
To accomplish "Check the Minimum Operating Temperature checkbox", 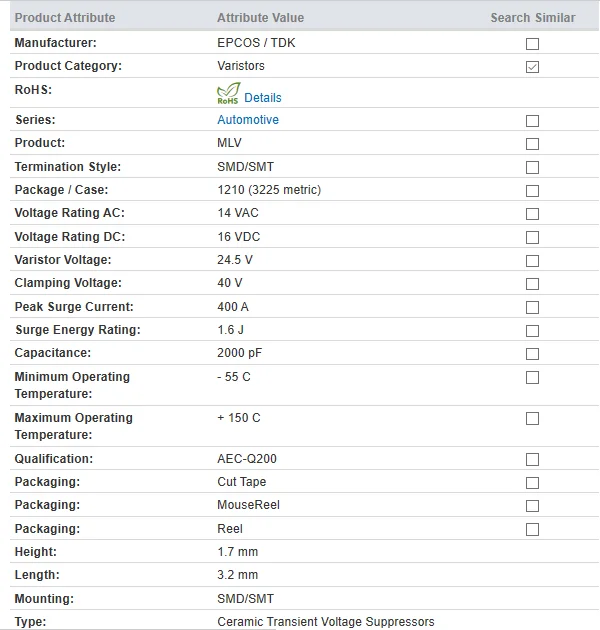I will (x=532, y=377).
